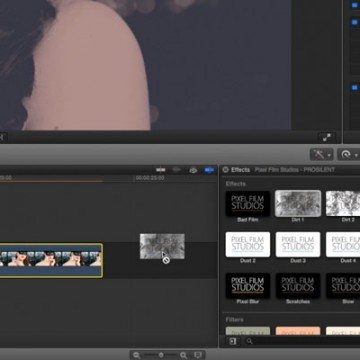Click the viewer fullscreen expand icon

point(326,137)
